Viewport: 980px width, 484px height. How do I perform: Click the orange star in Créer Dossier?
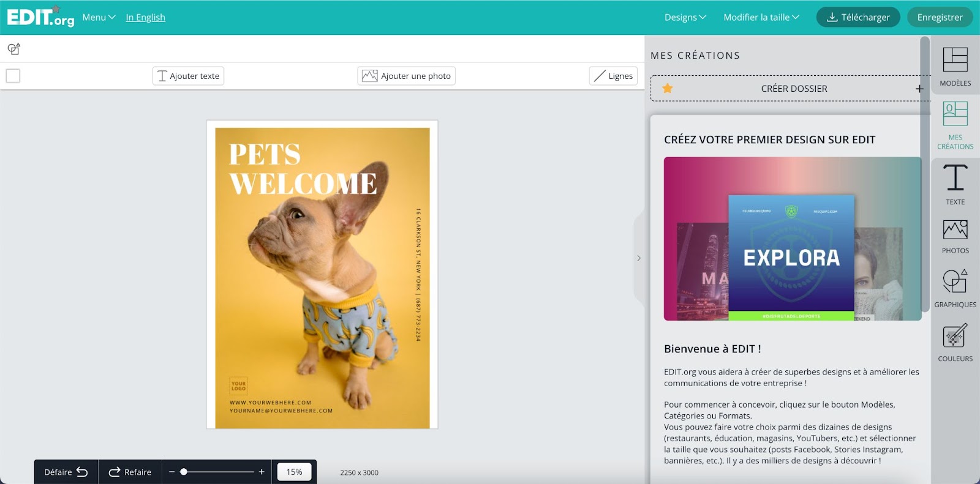[x=668, y=88]
